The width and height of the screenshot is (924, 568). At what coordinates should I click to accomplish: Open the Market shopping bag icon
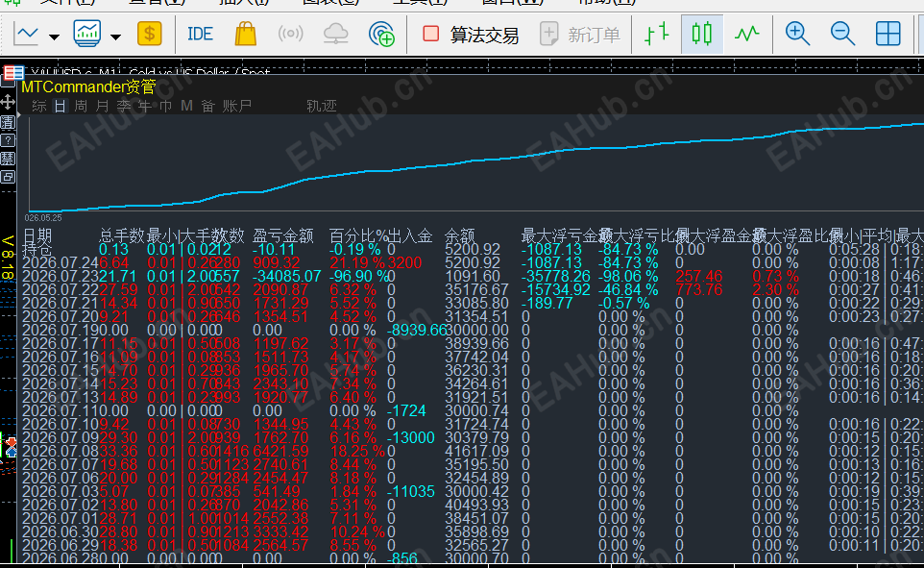(x=245, y=34)
